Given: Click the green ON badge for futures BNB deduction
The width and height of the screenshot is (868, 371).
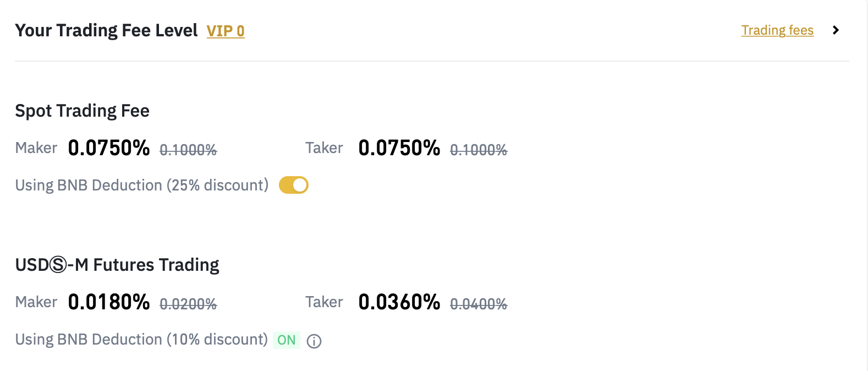Looking at the screenshot, I should tap(287, 340).
